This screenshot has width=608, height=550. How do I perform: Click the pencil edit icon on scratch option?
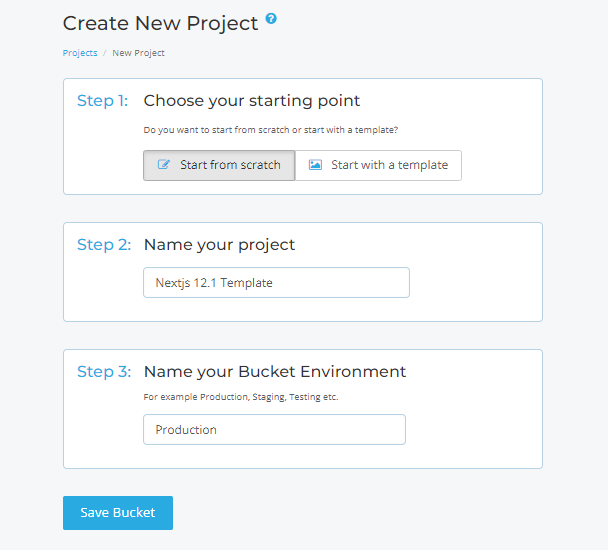point(163,164)
